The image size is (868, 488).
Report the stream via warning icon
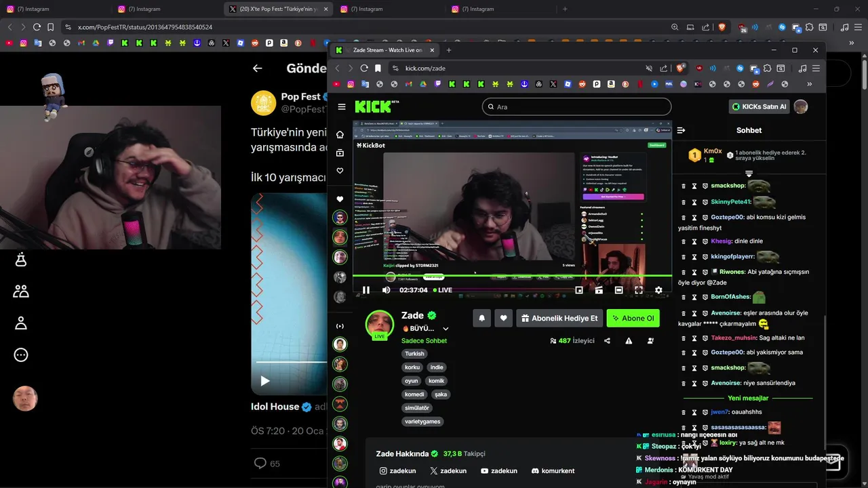tap(629, 341)
